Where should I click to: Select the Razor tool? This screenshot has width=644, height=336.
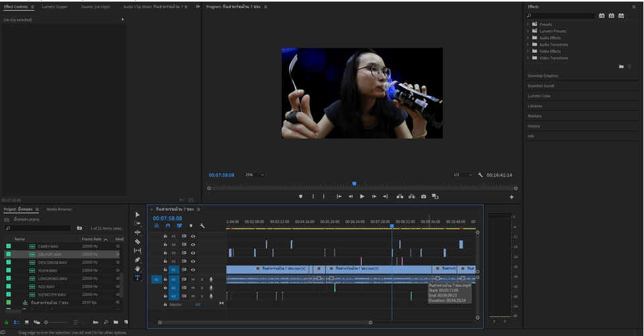[x=138, y=241]
